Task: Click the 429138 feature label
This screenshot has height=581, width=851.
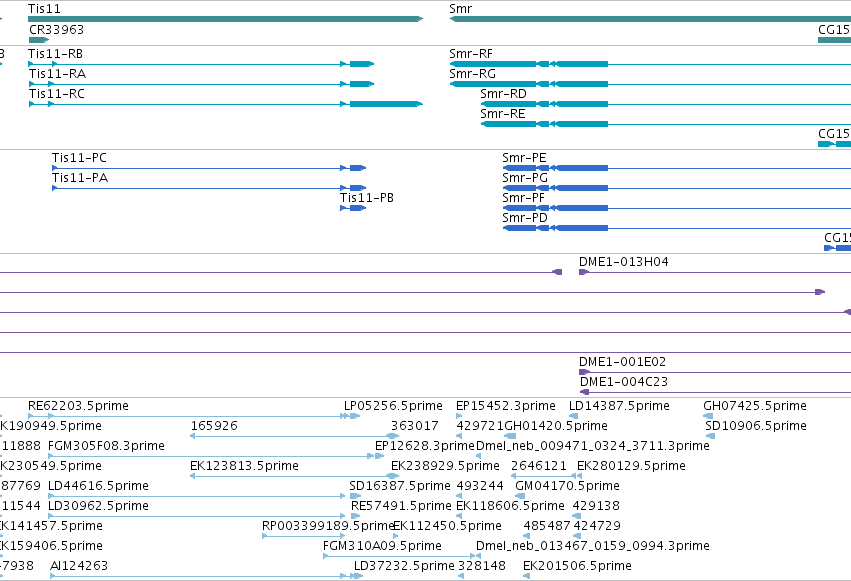Action: click(x=596, y=506)
